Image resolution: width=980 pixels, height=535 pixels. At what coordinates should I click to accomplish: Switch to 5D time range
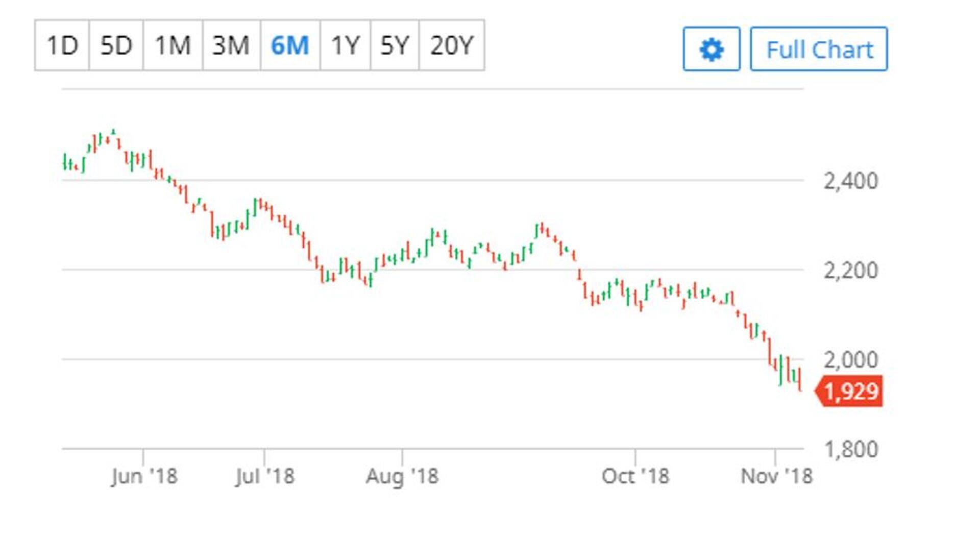pyautogui.click(x=116, y=45)
